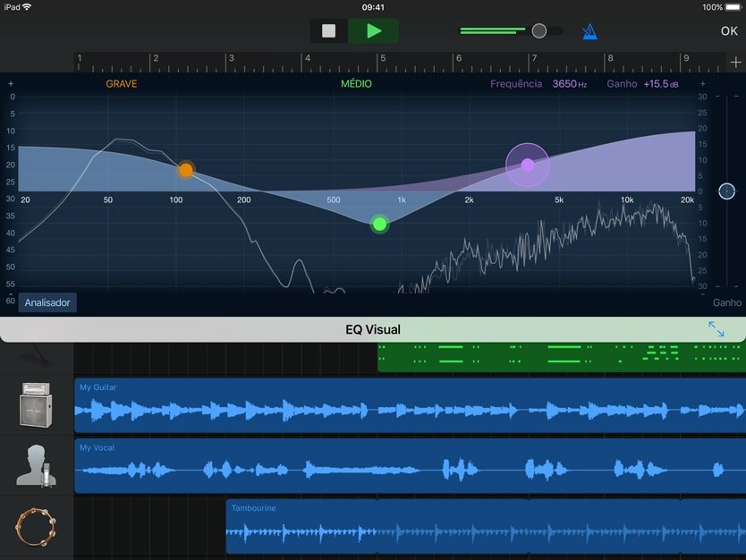Screen dimensions: 746x560
Task: Start playback with the green play button
Action: (374, 31)
